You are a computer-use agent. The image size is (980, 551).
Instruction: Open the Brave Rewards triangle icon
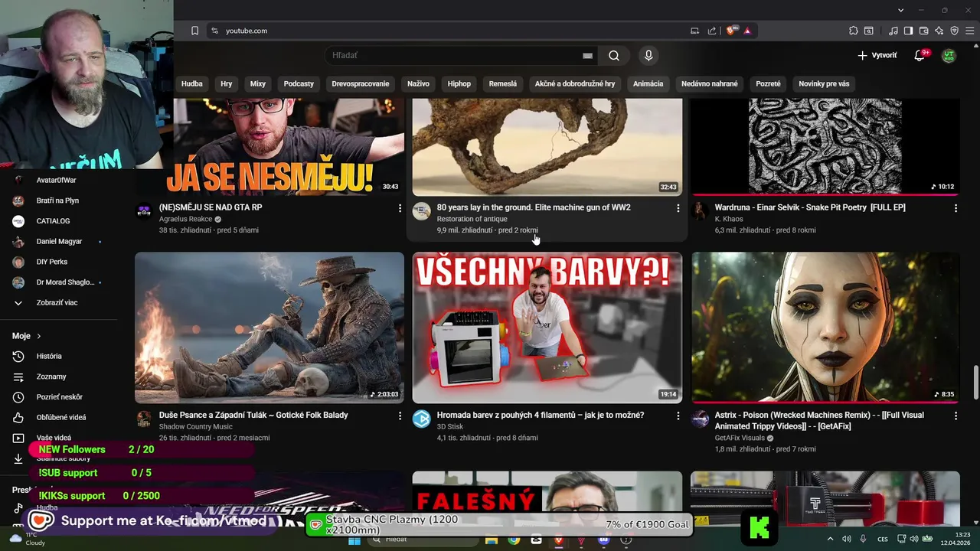pyautogui.click(x=746, y=31)
